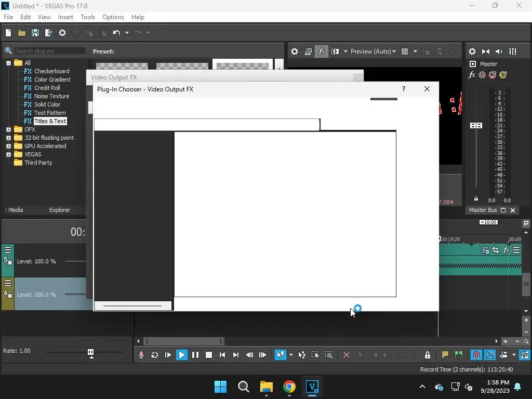The height and width of the screenshot is (399, 532).
Task: Select the Envelope edit tool
Action: click(302, 355)
